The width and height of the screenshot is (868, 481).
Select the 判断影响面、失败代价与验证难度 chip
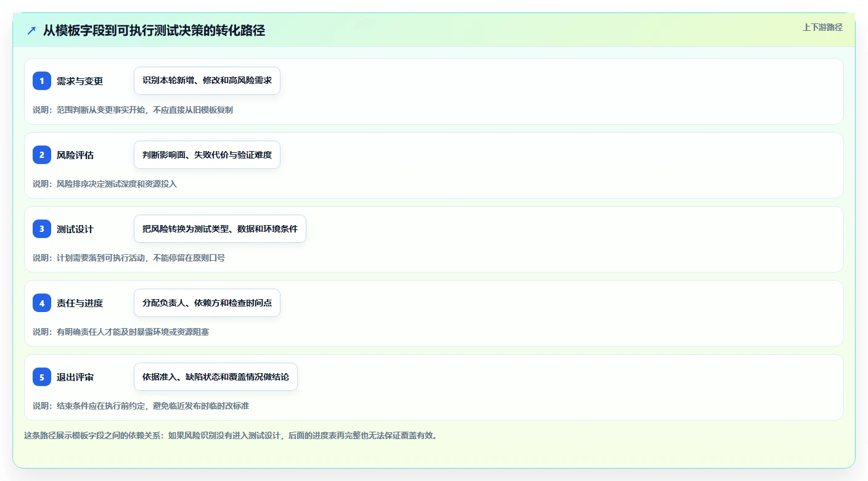(207, 155)
